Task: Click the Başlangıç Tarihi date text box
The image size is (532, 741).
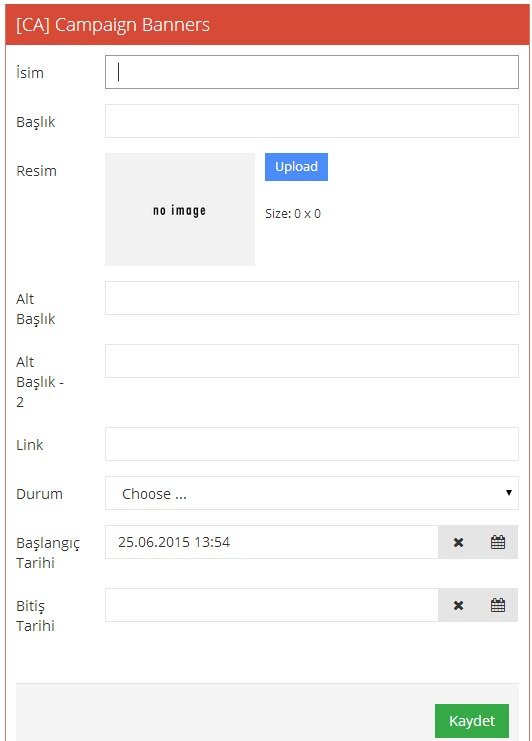Action: [272, 542]
